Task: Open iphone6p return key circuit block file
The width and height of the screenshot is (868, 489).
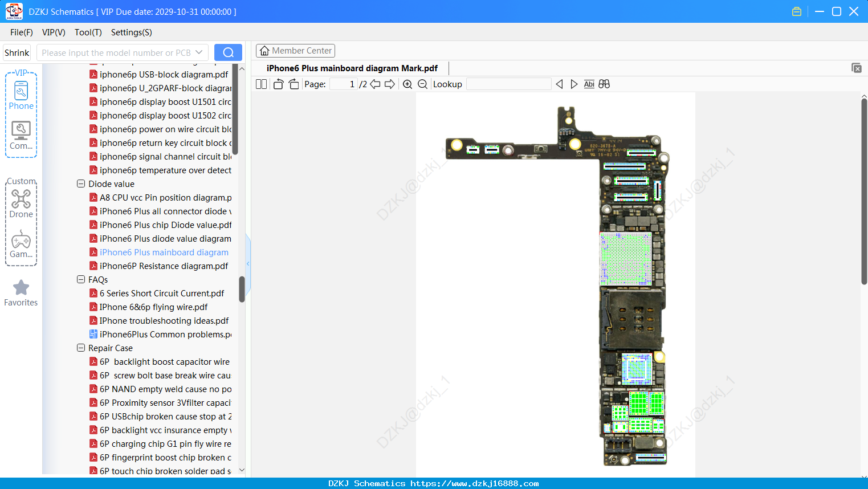Action: click(x=165, y=143)
